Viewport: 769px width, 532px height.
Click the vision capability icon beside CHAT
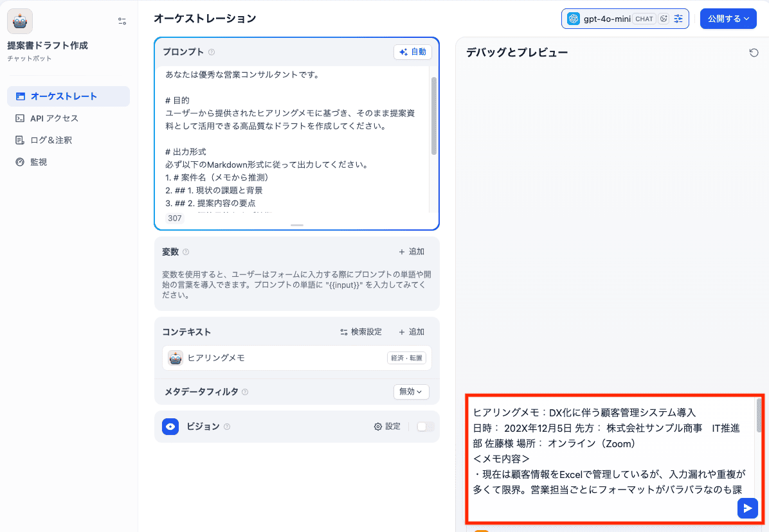pos(664,19)
